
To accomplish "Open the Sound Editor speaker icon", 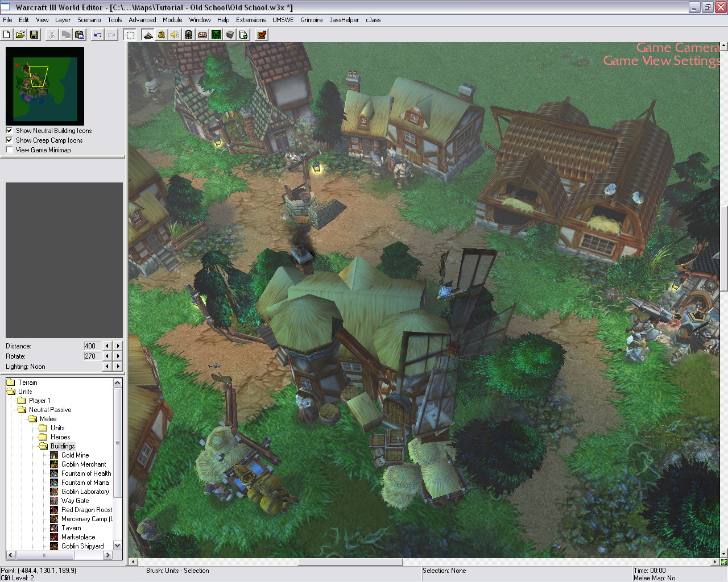I will (175, 35).
